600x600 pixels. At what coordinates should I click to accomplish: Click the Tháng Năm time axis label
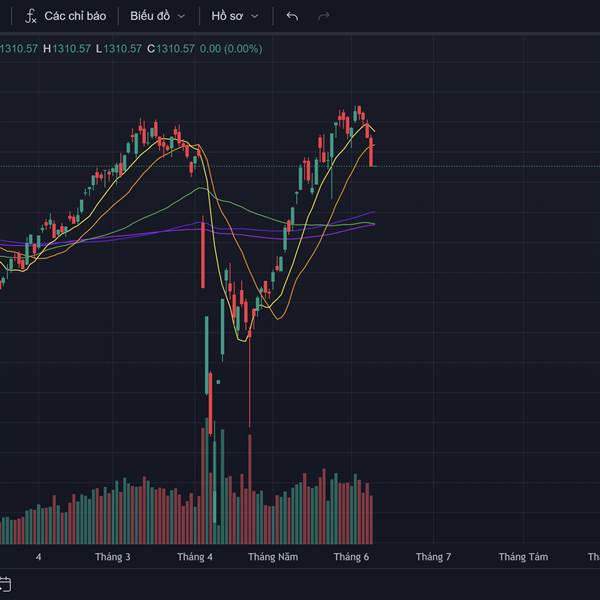click(x=273, y=557)
